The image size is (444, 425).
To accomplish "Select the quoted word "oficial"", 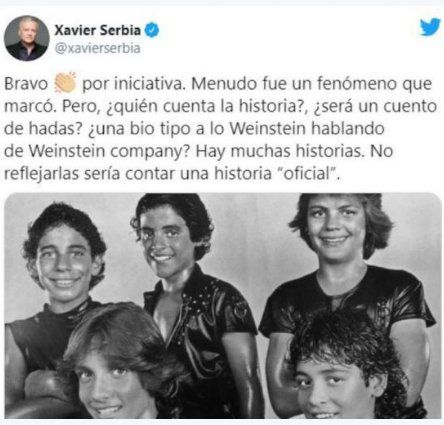I will click(307, 174).
